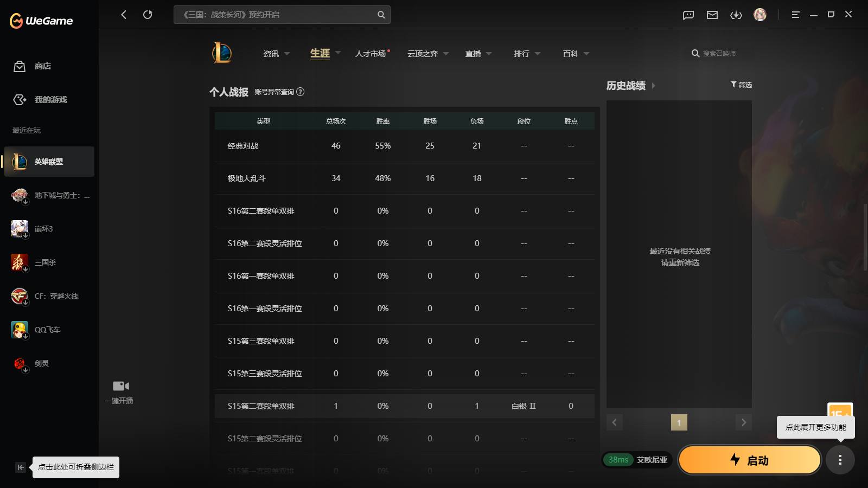The height and width of the screenshot is (488, 868).
Task: Click the 白银 II rank cell
Action: [x=524, y=406]
